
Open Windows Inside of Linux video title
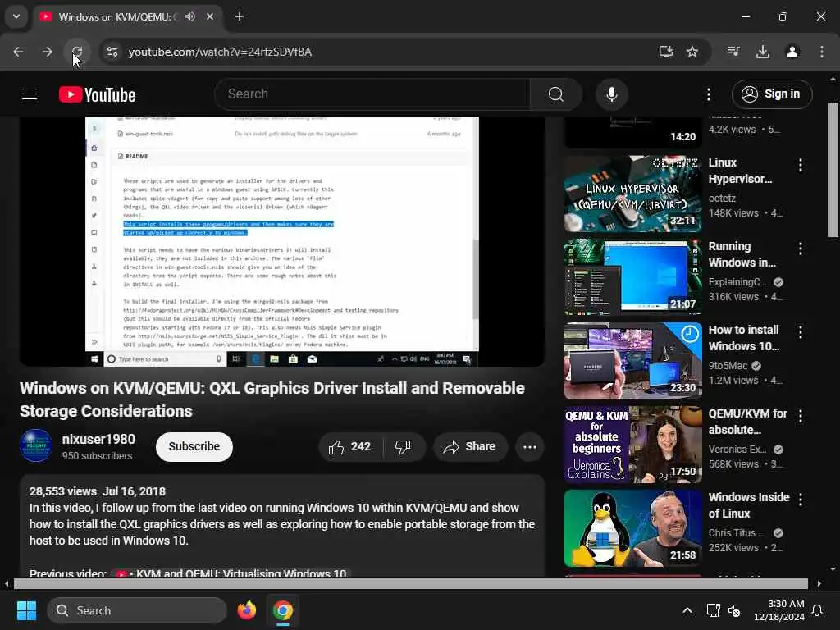(748, 505)
